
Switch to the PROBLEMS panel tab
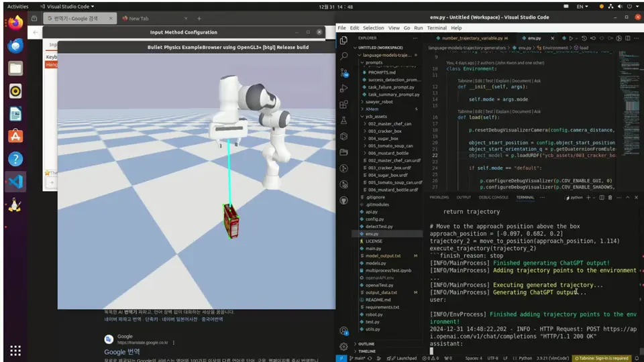[x=439, y=197]
